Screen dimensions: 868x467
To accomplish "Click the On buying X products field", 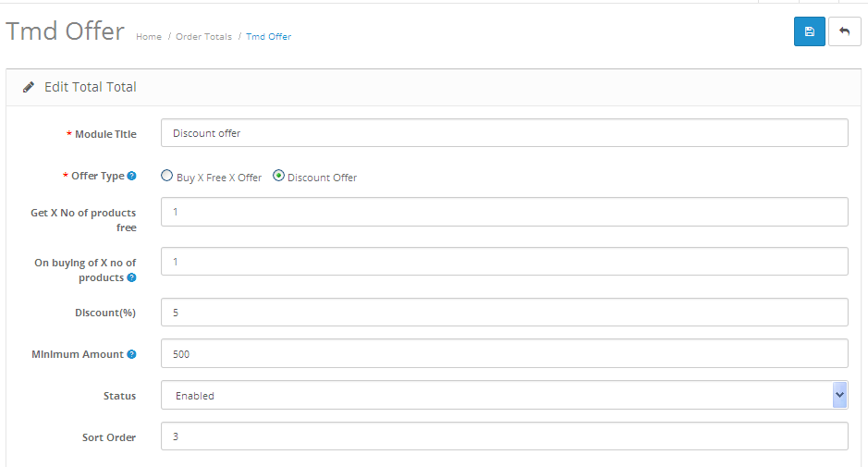I will 505,262.
